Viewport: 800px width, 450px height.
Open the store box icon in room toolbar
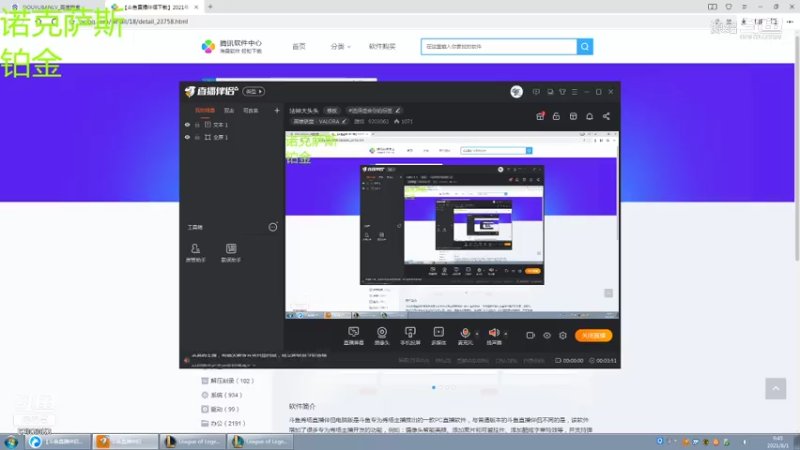tap(573, 116)
